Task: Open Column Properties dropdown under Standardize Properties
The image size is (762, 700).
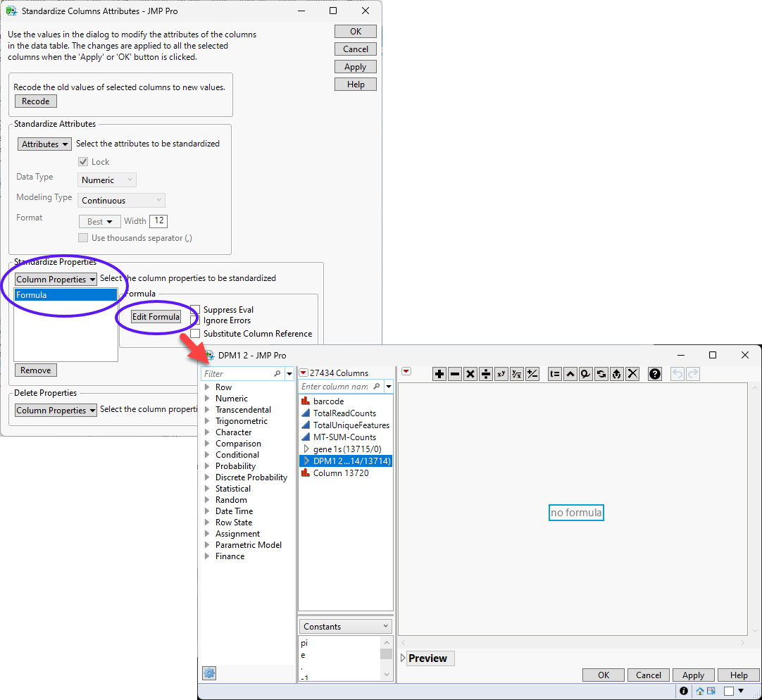Action: 56,279
